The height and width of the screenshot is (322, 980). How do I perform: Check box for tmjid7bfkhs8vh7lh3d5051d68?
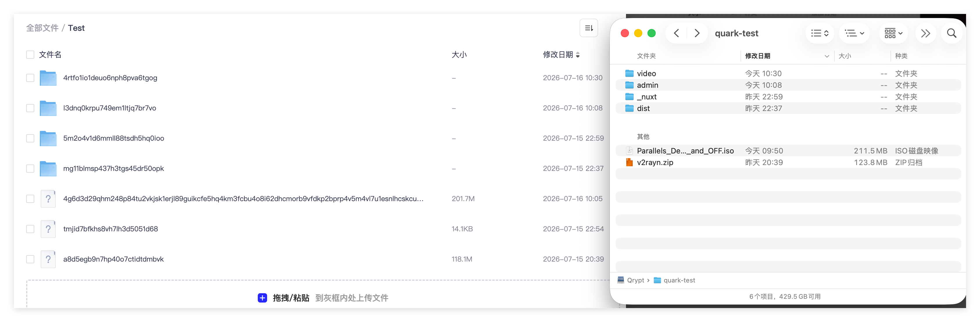[30, 229]
